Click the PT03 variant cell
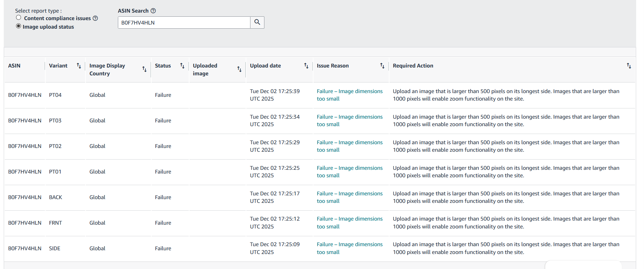 pyautogui.click(x=55, y=121)
